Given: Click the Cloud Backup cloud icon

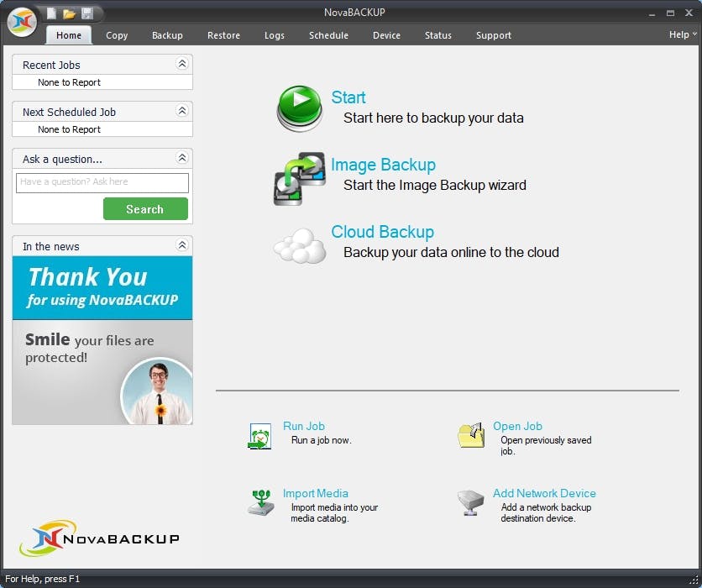Looking at the screenshot, I should [x=300, y=245].
